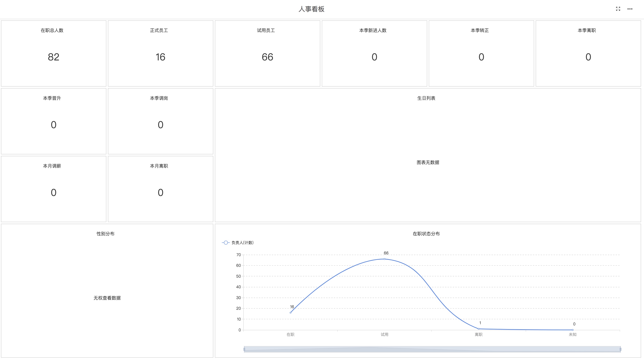The height and width of the screenshot is (359, 644).
Task: Click the 在职总人数 card showing 82
Action: point(54,57)
